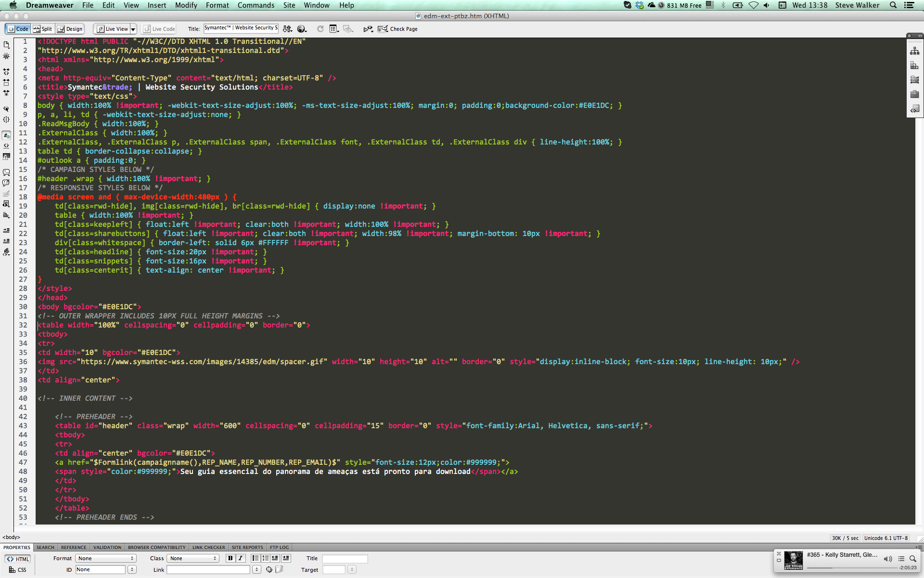
Task: Click the Apply Comment icon in coding toolbar
Action: point(6,172)
